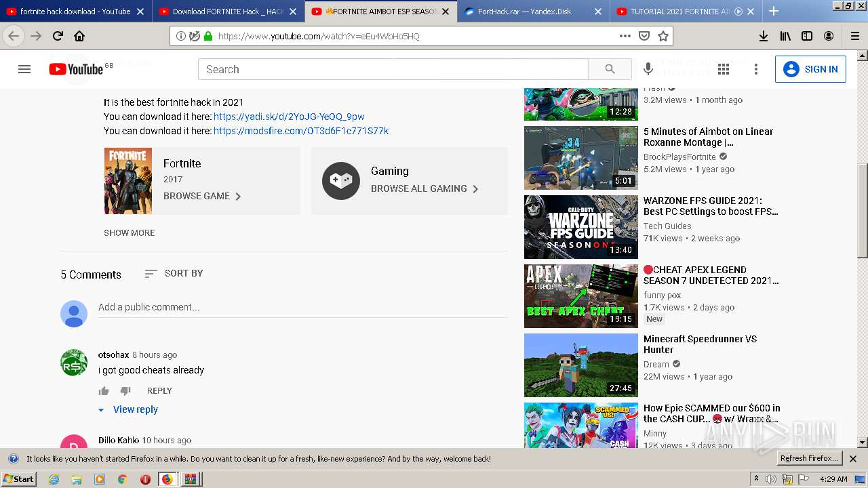Open the YouTube guide hamburger menu
The width and height of the screenshot is (868, 488).
click(x=24, y=69)
